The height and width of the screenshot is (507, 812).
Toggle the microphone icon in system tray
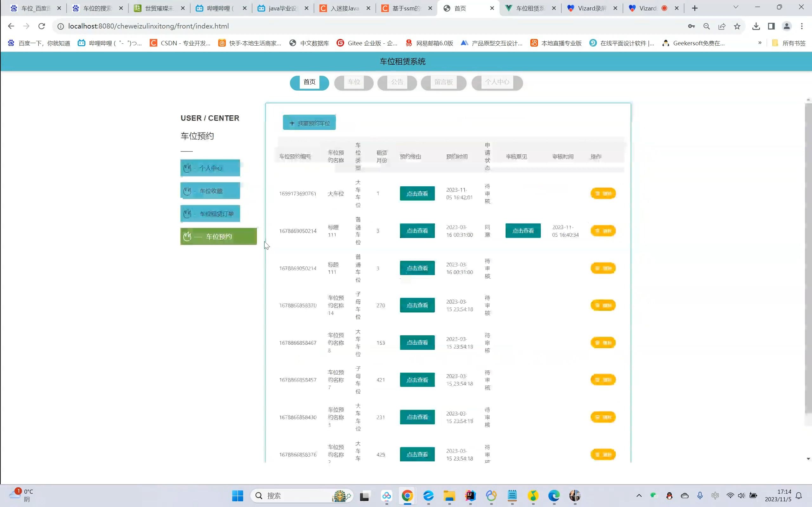click(x=700, y=496)
